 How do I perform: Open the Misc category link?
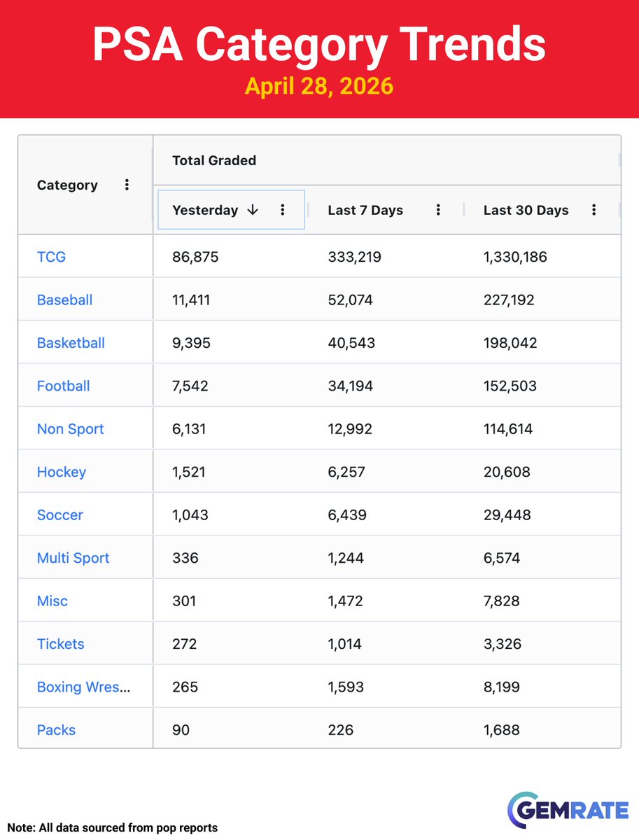click(x=52, y=601)
